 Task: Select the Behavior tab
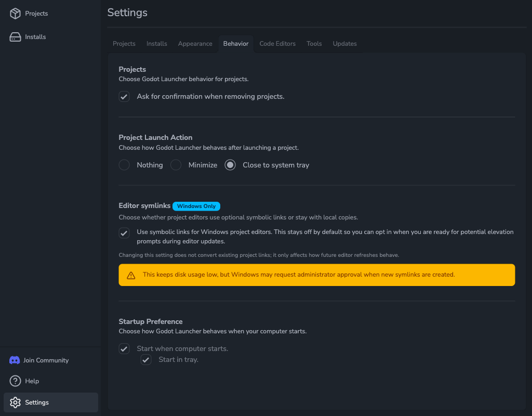(236, 44)
